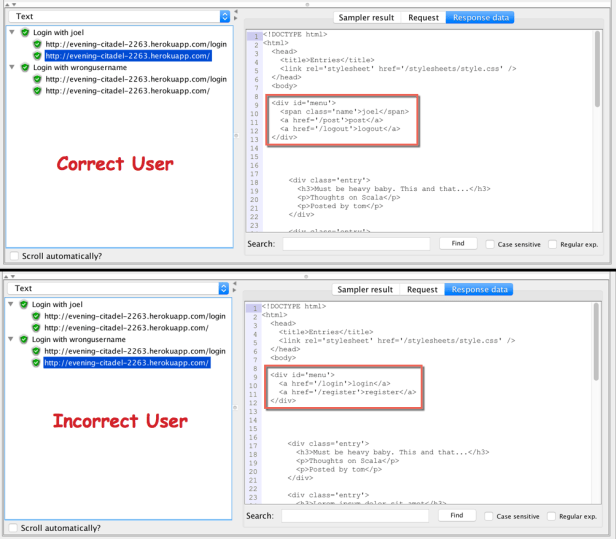Switch to 'Request' tab in top panel
The image size is (616, 539).
click(x=423, y=18)
